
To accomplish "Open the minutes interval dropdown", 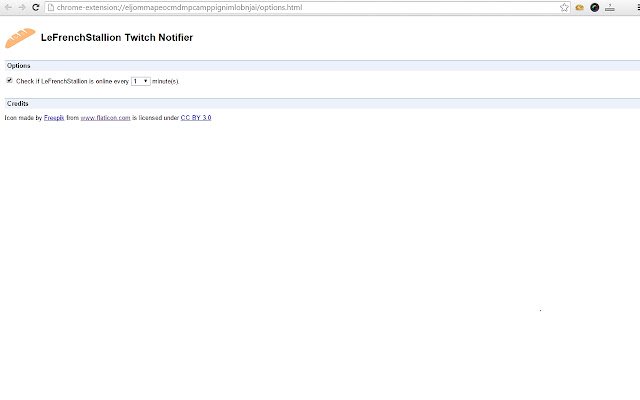I will pyautogui.click(x=140, y=81).
